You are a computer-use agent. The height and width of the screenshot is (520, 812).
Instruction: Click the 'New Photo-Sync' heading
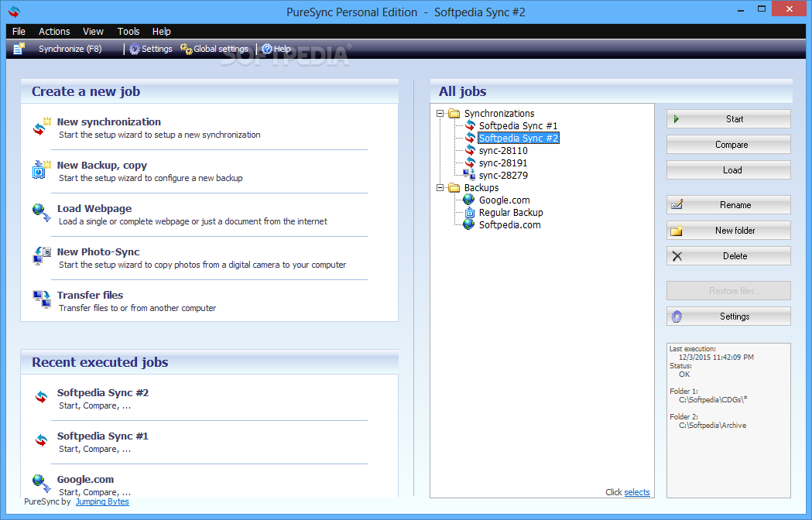coord(98,251)
